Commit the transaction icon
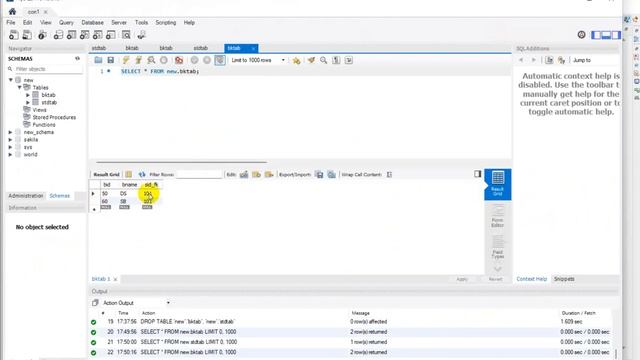Screen dimensions: 640x360 coord(194,60)
